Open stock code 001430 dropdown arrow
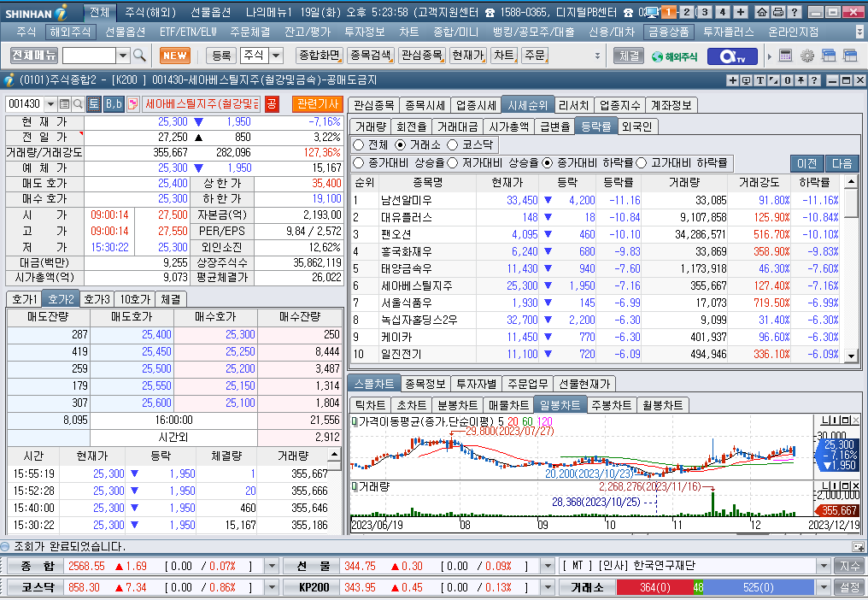 point(50,103)
